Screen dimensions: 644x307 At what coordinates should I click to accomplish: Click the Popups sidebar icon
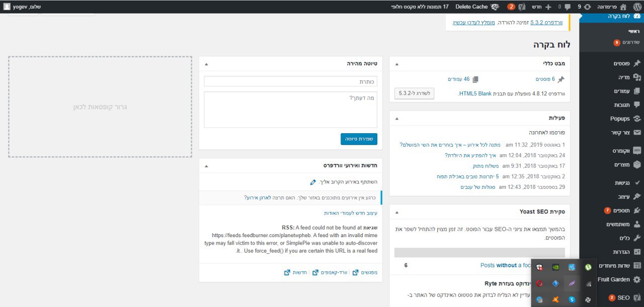(x=637, y=119)
